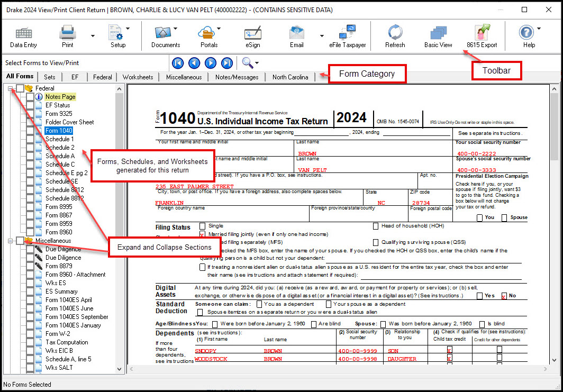Click the Print printer icon
This screenshot has height=392, width=563.
pyautogui.click(x=68, y=33)
